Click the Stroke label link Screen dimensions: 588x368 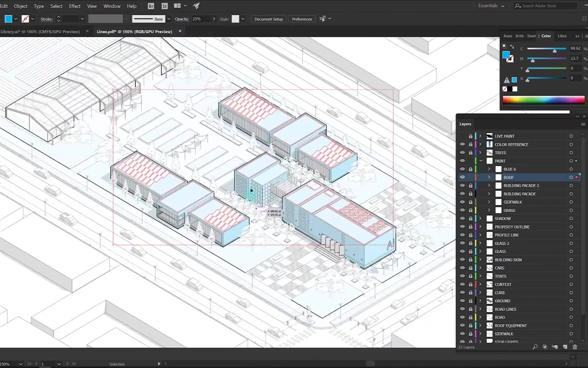(x=47, y=19)
